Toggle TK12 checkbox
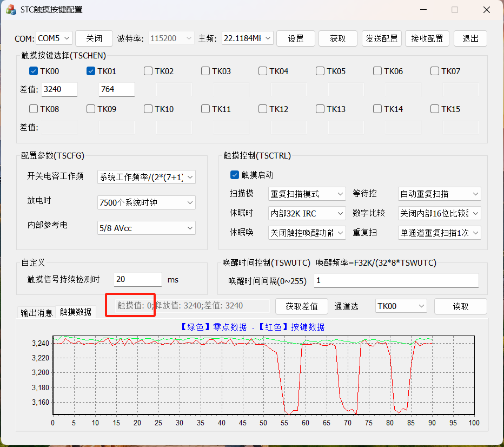 263,109
